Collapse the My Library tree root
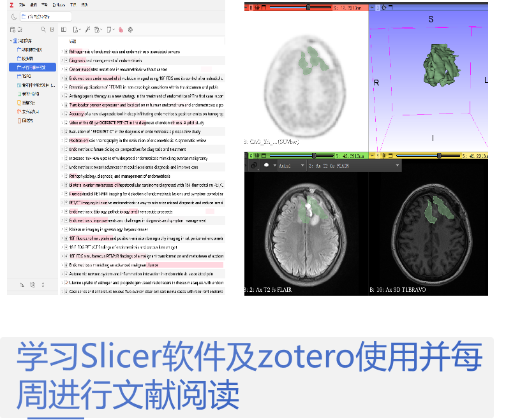Screen dimensions: 506x420 (11, 41)
